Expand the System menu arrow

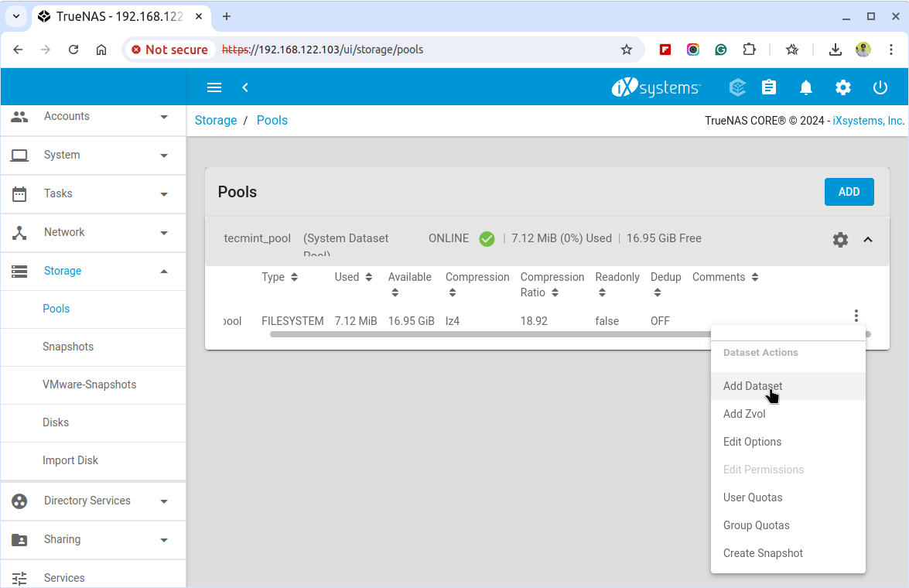point(164,156)
